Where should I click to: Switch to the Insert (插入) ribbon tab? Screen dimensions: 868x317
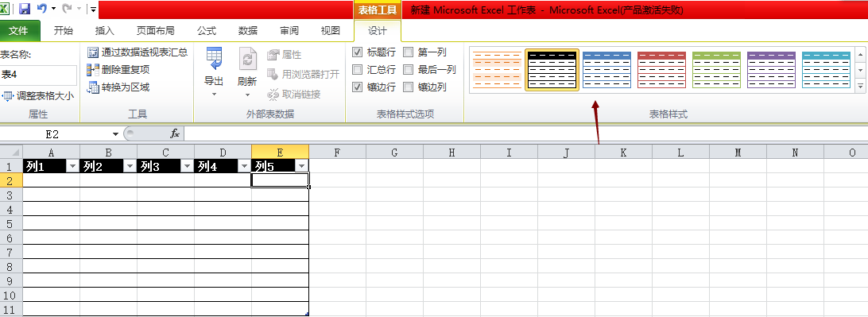pyautogui.click(x=105, y=31)
